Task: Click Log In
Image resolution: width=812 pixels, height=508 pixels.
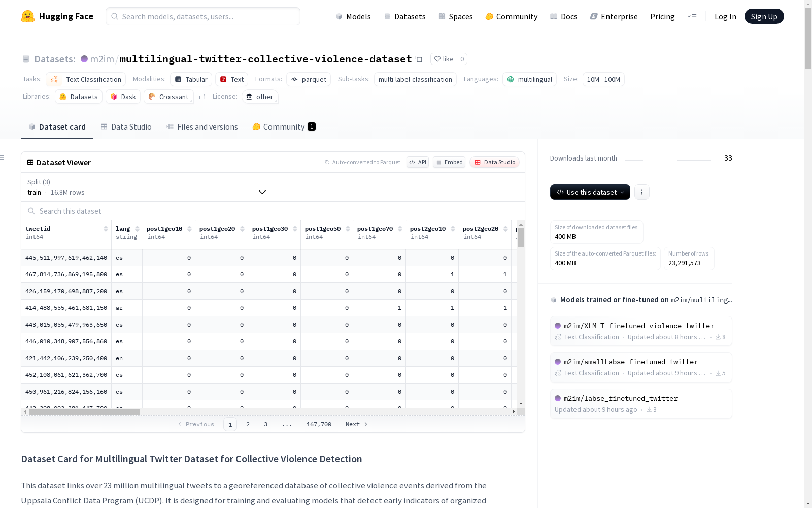Action: click(x=725, y=16)
